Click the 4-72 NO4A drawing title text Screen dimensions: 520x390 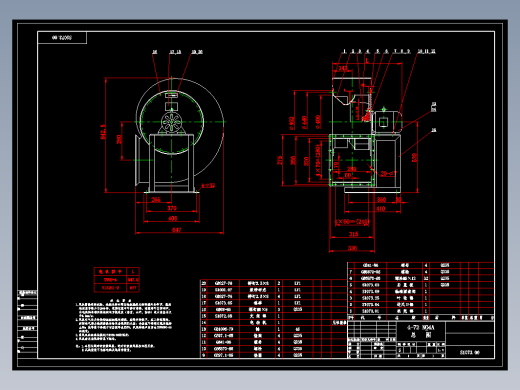[x=420, y=327]
